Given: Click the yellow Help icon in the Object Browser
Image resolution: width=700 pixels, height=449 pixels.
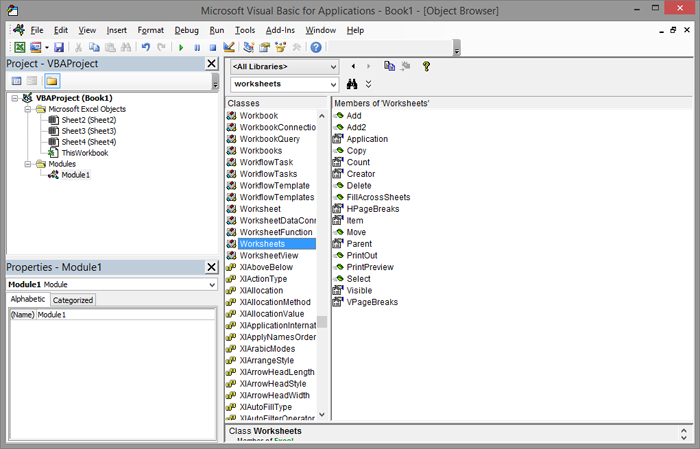Looking at the screenshot, I should point(426,67).
